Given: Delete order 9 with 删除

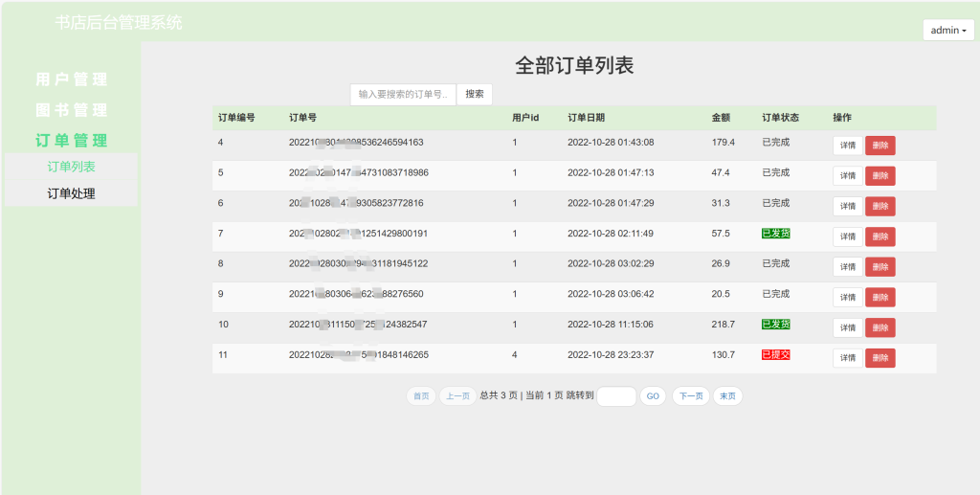Looking at the screenshot, I should 880,297.
